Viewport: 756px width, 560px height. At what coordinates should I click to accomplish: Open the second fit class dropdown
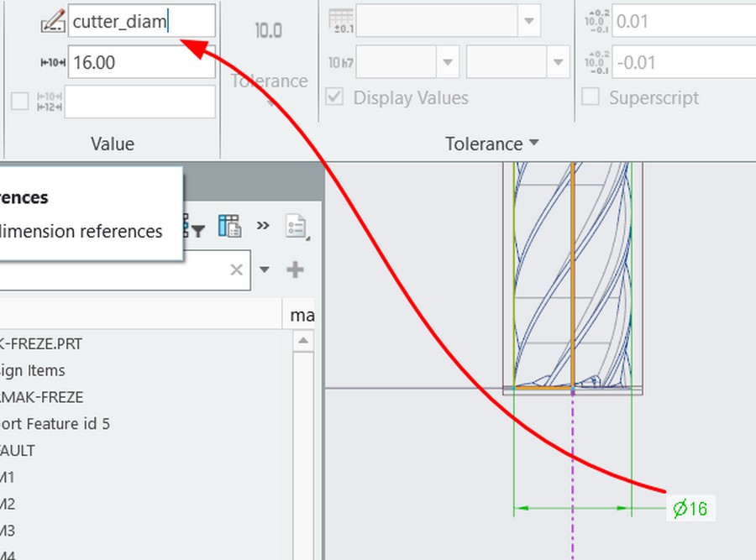pos(558,62)
